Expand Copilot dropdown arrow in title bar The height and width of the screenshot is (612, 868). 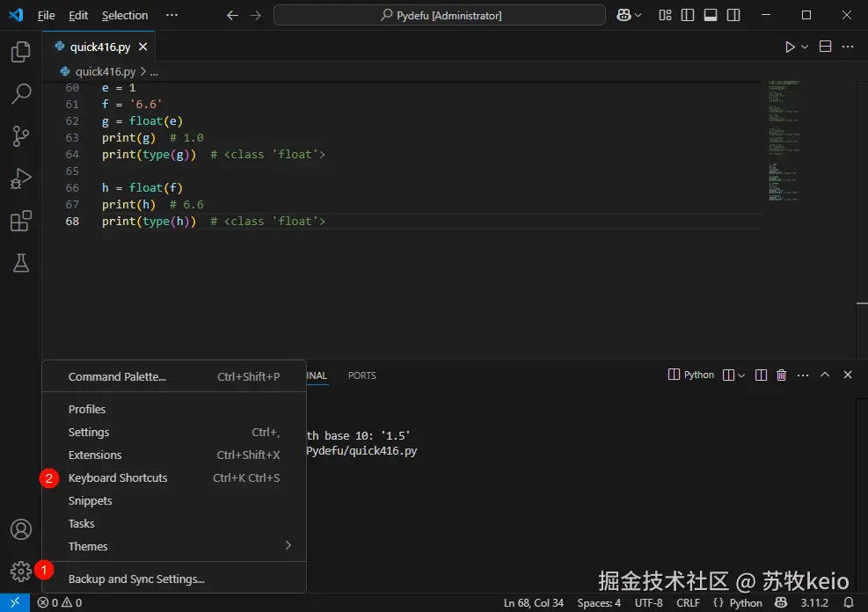(638, 16)
